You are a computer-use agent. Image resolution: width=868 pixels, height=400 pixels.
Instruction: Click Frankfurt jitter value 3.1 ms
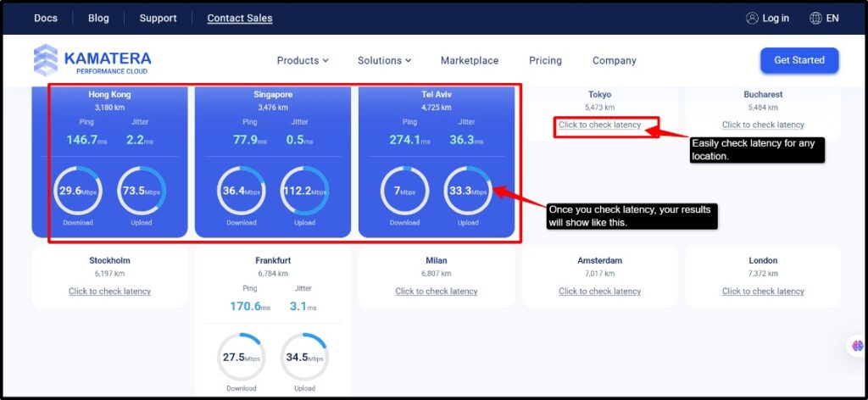tap(303, 306)
